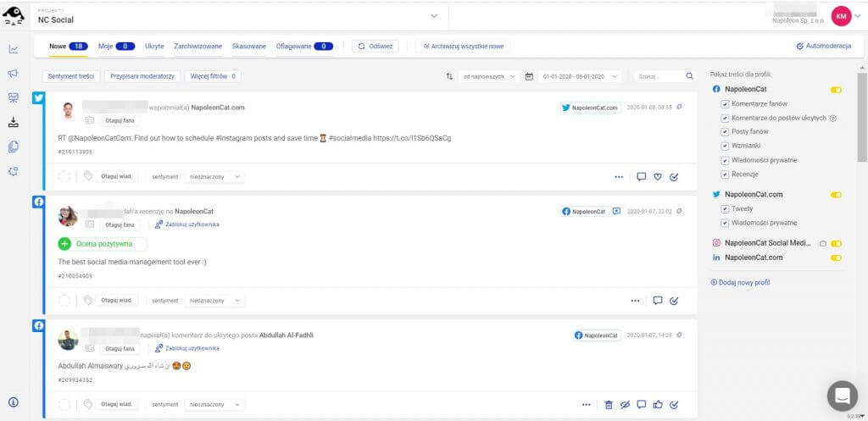Open the inbox download icon in sidebar

click(x=14, y=122)
